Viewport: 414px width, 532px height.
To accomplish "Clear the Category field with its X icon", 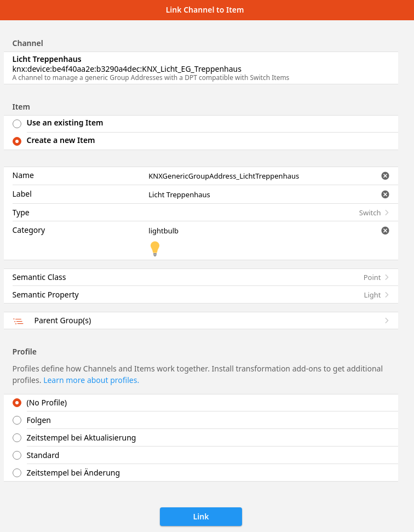I will point(385,231).
